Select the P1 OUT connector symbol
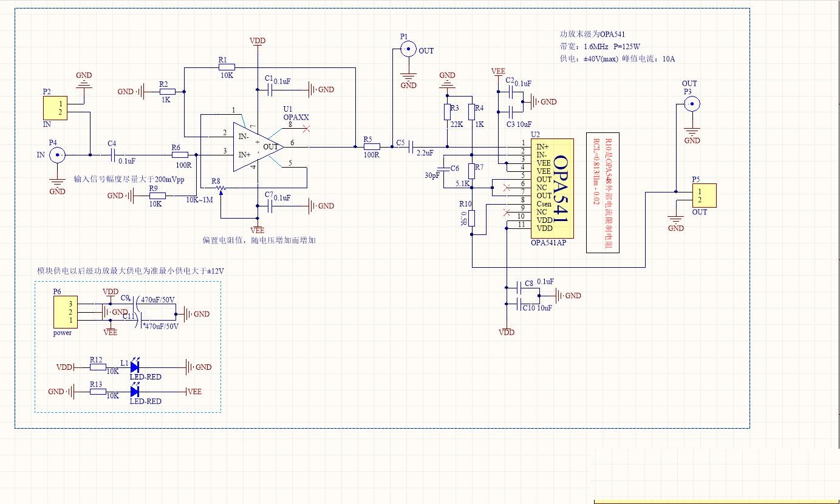Screen dimensions: 840x504 pos(408,47)
